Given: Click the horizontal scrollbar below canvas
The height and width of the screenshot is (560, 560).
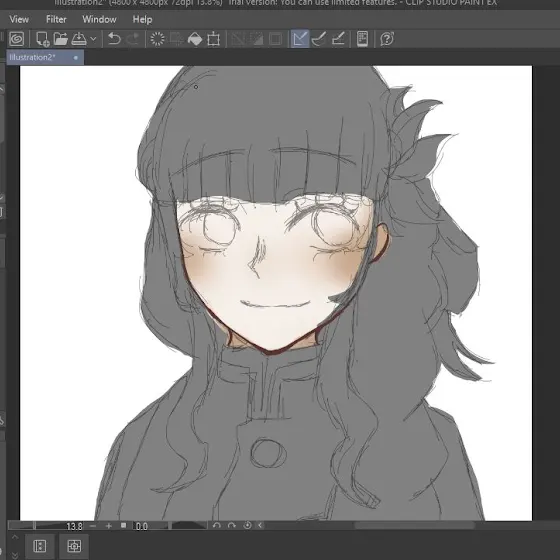Looking at the screenshot, I should [x=414, y=526].
